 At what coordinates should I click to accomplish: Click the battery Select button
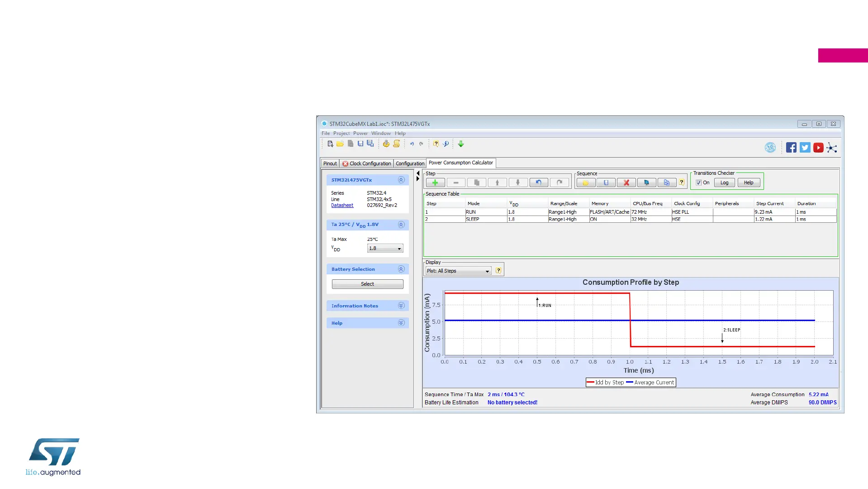coord(367,284)
